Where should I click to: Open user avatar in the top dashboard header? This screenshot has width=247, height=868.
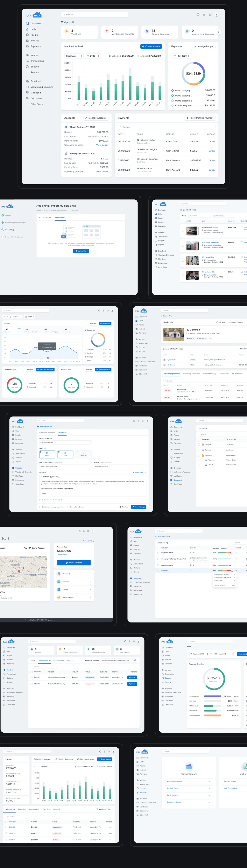[216, 14]
